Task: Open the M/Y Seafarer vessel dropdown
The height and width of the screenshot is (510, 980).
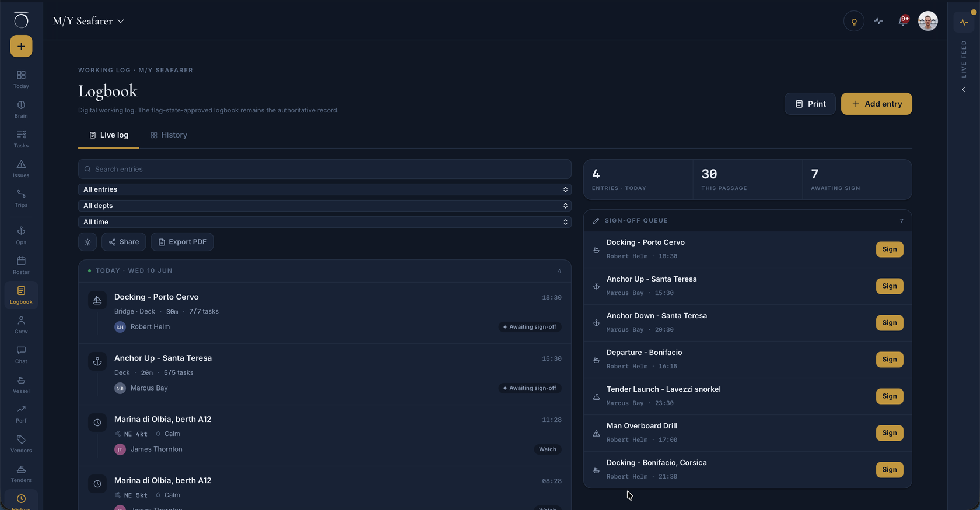Action: [x=88, y=21]
